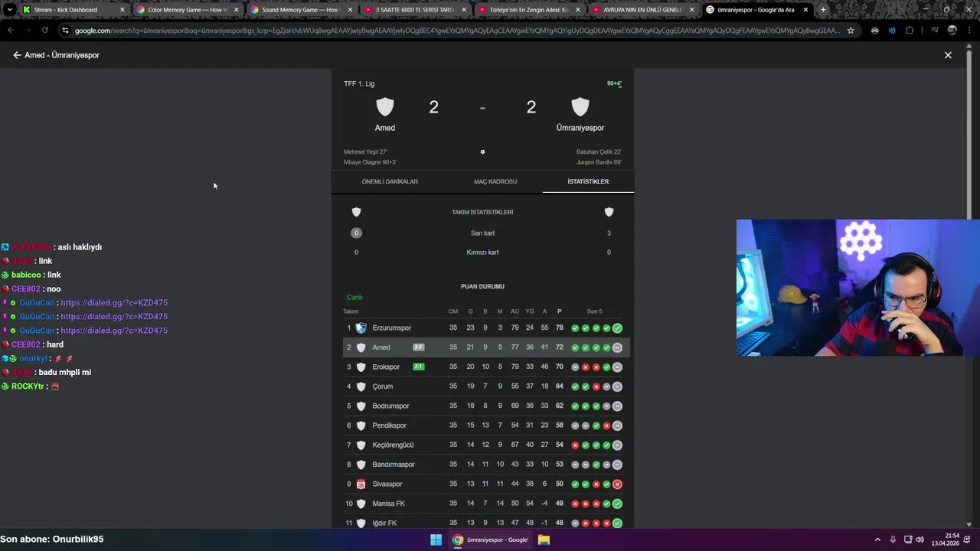Close the match panel with the X icon
This screenshot has height=551, width=980.
click(948, 55)
